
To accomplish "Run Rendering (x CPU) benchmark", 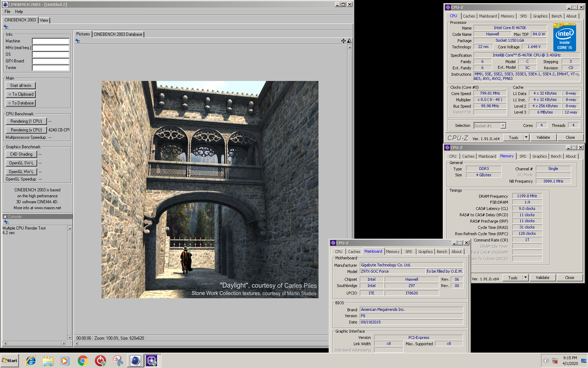I will pyautogui.click(x=26, y=130).
